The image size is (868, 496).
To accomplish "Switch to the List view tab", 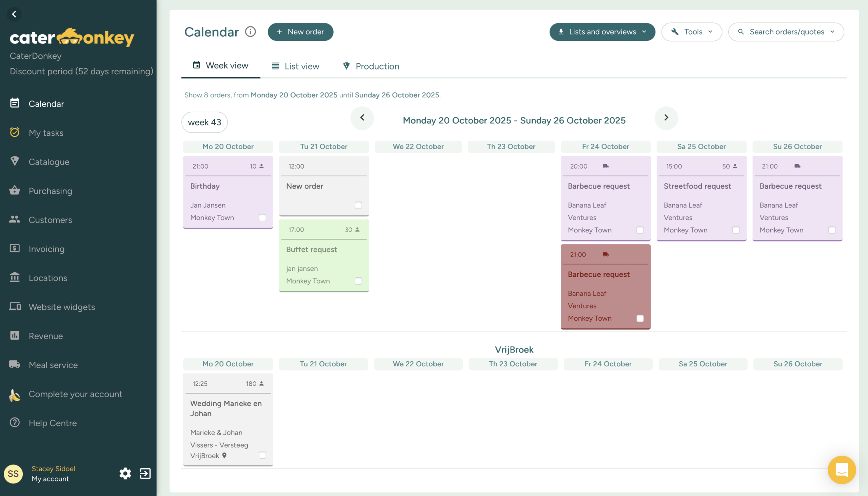I will (x=295, y=66).
